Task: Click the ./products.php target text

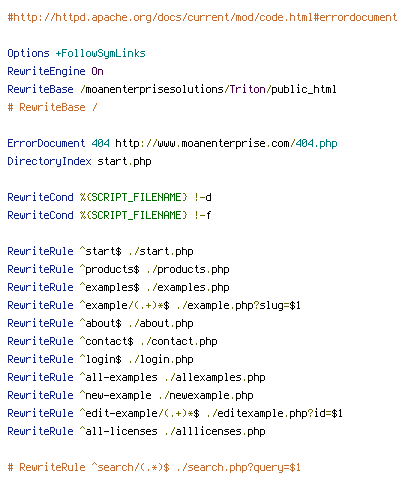Action: coord(188,269)
